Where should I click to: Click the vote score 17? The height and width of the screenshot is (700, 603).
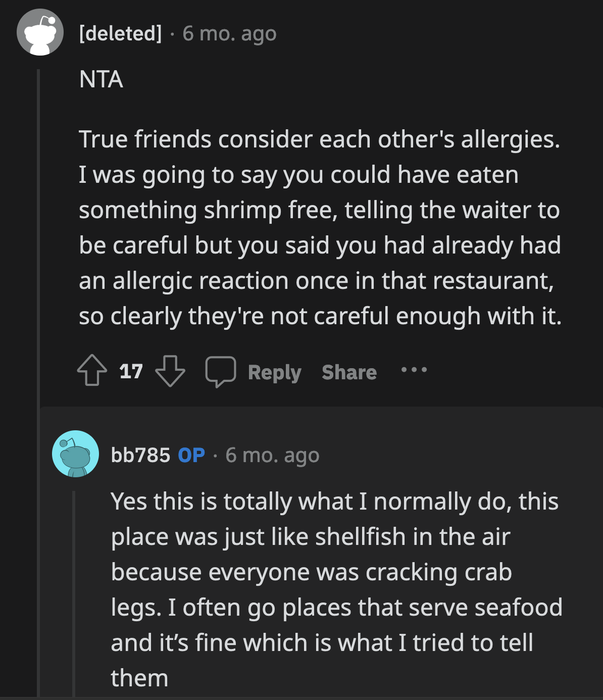click(x=130, y=372)
